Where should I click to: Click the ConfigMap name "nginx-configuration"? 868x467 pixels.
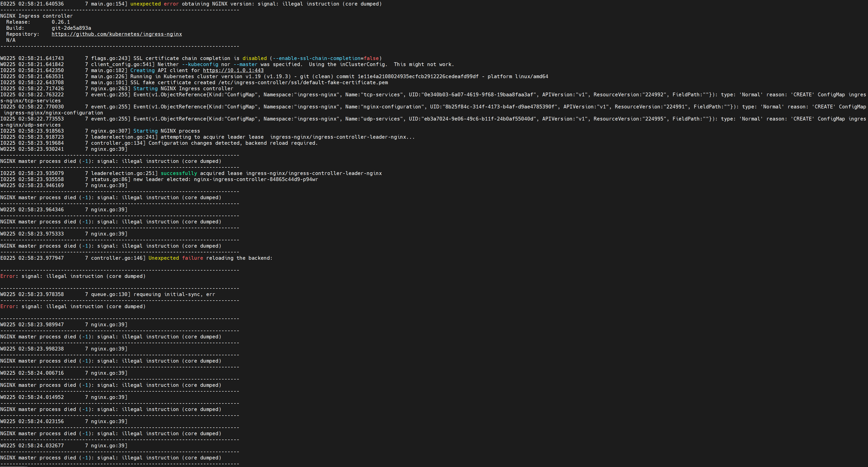click(x=392, y=107)
